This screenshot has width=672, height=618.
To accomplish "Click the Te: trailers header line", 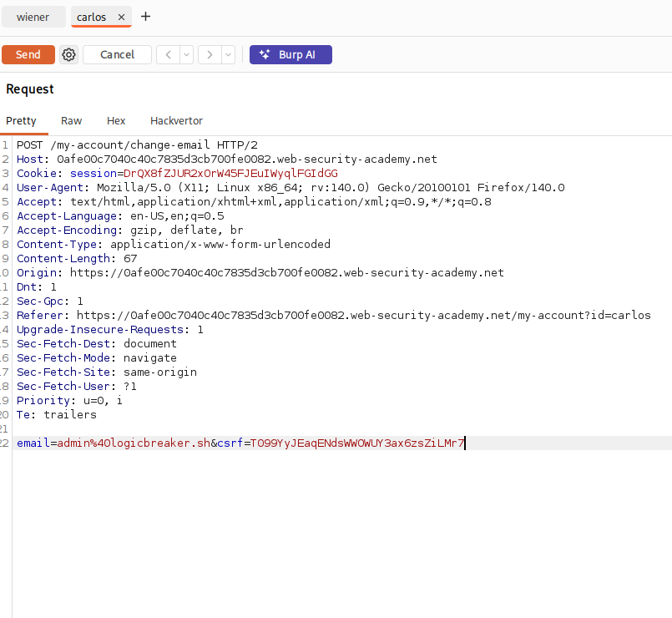I will pos(57,415).
